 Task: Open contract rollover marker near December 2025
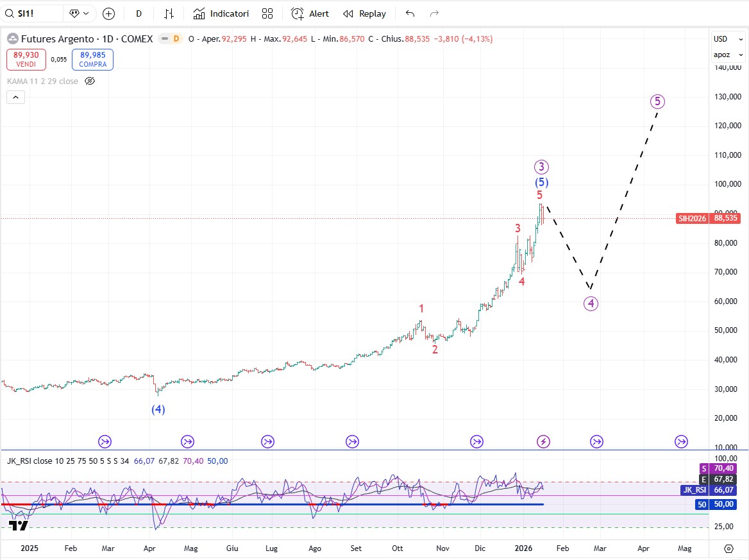(476, 442)
